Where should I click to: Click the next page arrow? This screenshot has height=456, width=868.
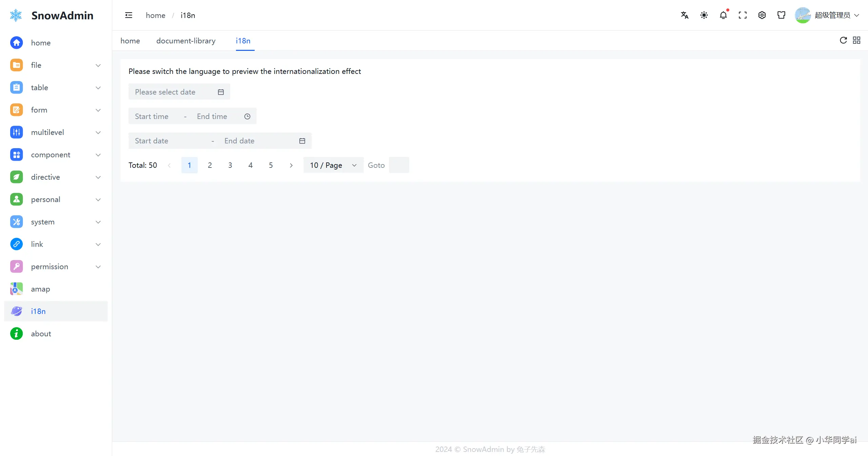pyautogui.click(x=291, y=165)
